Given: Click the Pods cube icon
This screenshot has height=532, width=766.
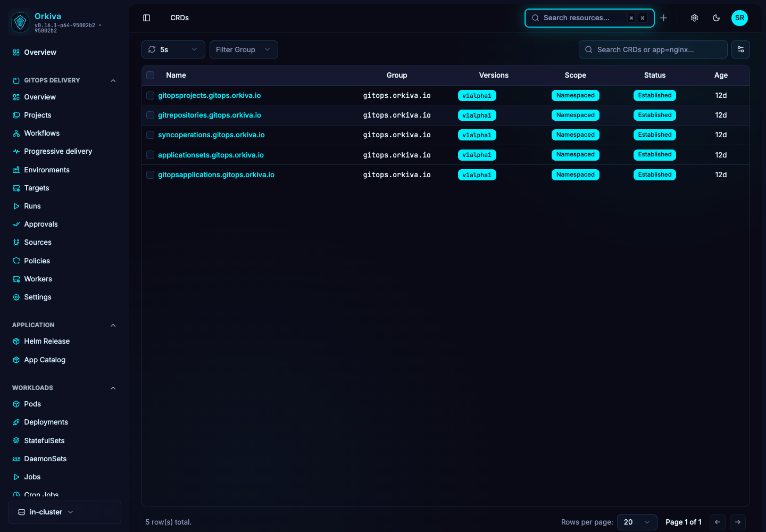Looking at the screenshot, I should (x=16, y=404).
